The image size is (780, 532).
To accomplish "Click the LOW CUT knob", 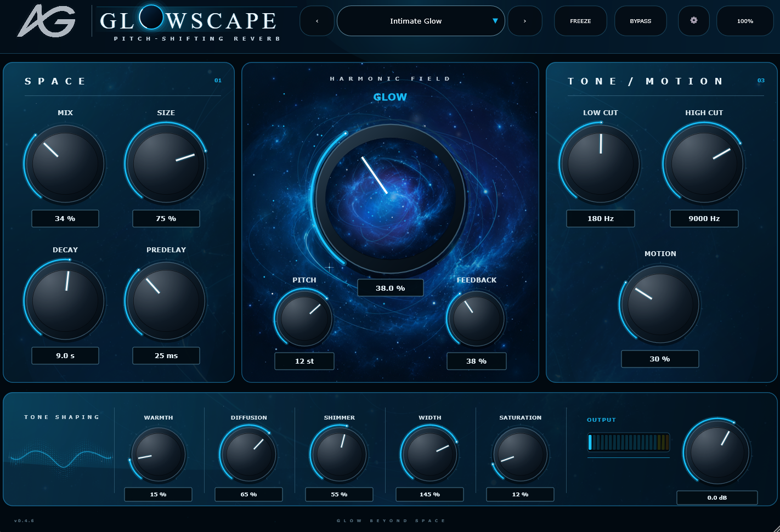I will (600, 163).
